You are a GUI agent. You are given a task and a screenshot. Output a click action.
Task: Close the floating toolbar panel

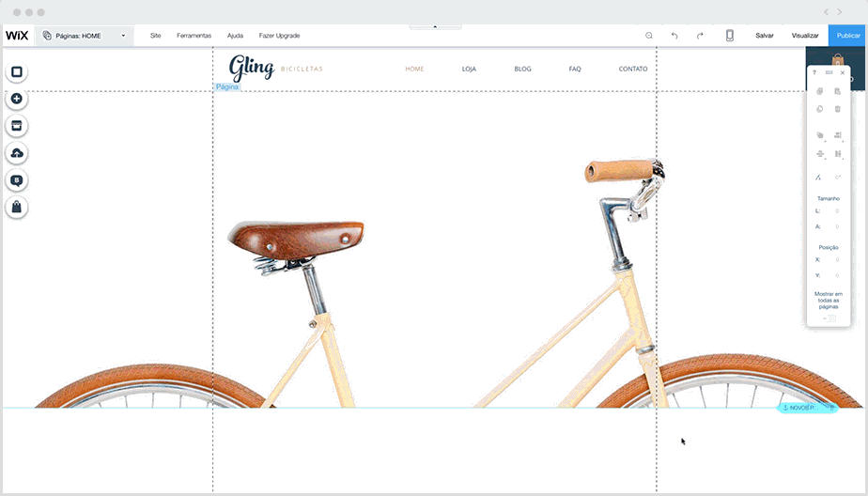pos(843,72)
